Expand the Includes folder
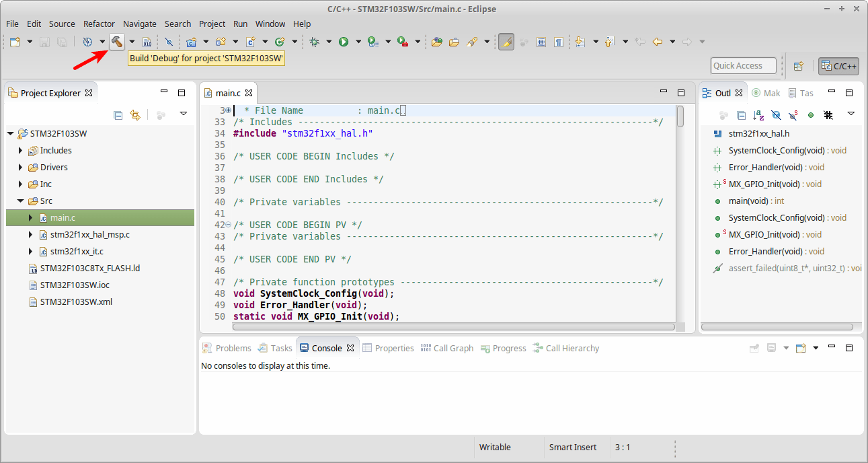 (21, 151)
